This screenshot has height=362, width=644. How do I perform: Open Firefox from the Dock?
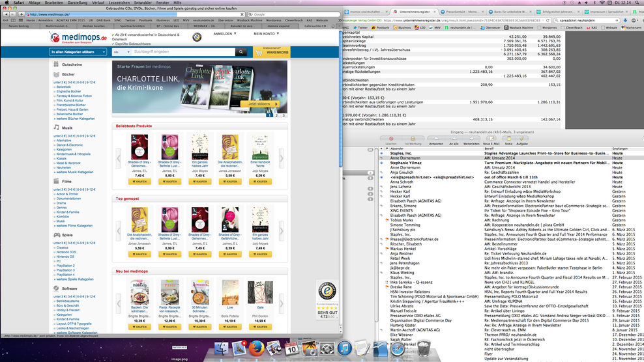pos(256,349)
